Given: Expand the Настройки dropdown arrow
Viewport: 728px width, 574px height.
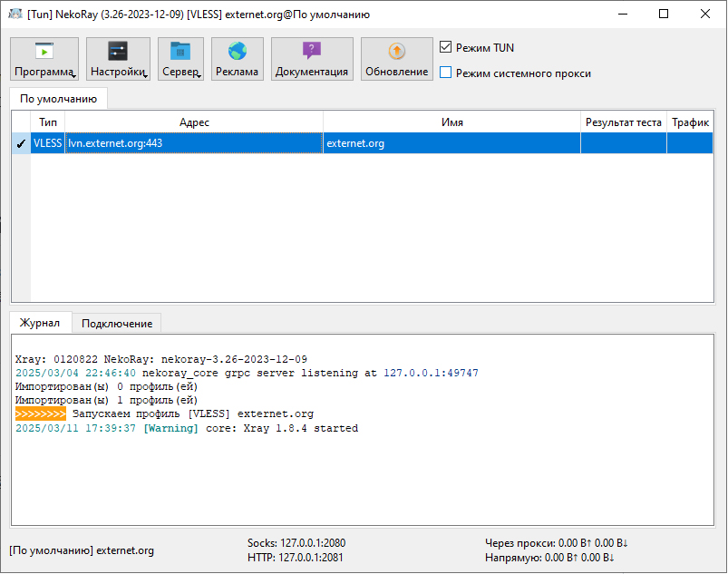Looking at the screenshot, I should 145,76.
